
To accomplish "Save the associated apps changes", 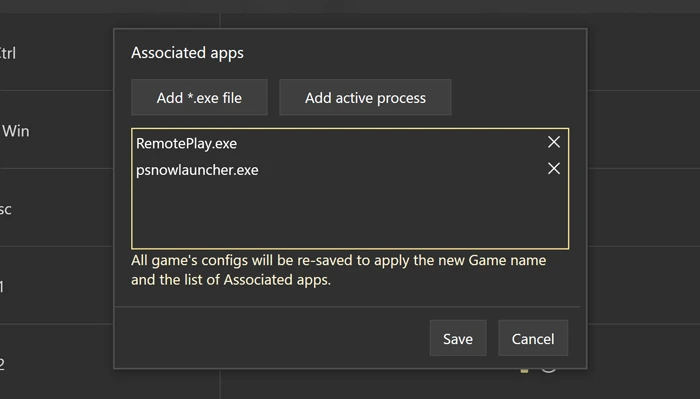I will click(458, 338).
